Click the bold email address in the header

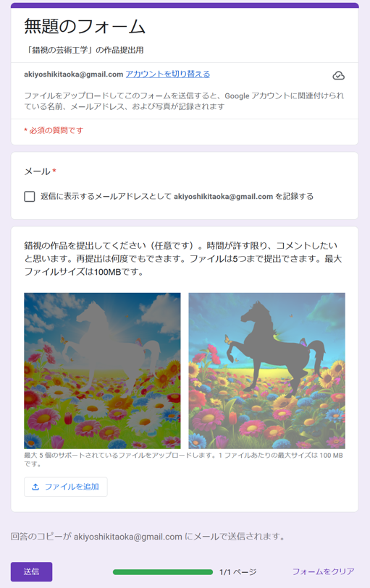click(74, 74)
